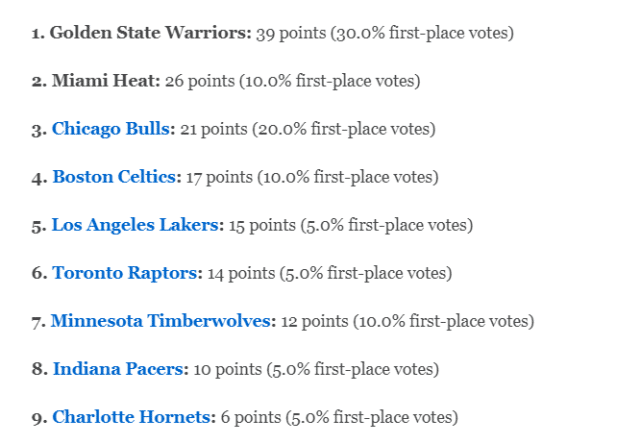Viewport: 641px width, 444px height.
Task: Open the Toronto Raptors link
Action: click(126, 273)
